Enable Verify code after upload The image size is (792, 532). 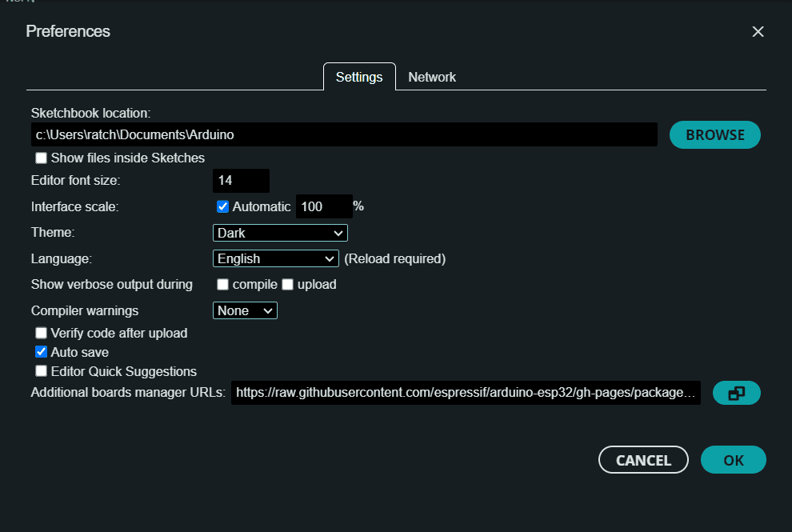click(41, 333)
